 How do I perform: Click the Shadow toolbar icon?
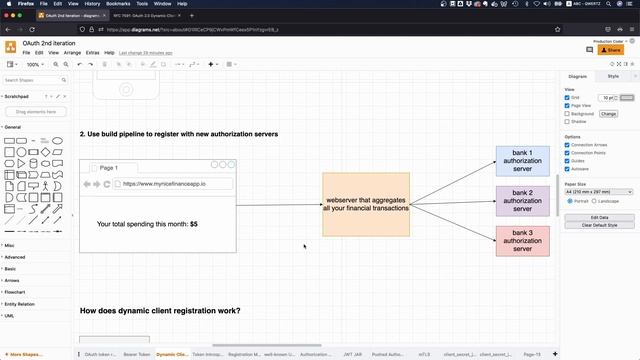(163, 64)
